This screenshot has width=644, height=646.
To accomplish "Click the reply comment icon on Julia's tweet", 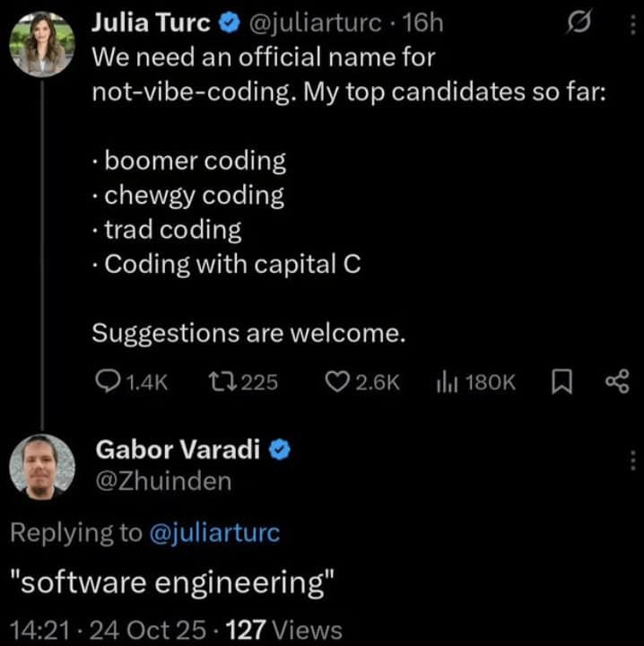I will point(107,383).
